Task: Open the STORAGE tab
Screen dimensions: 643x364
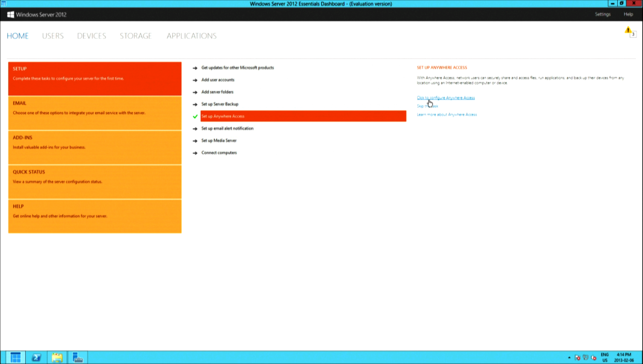Action: click(x=135, y=36)
